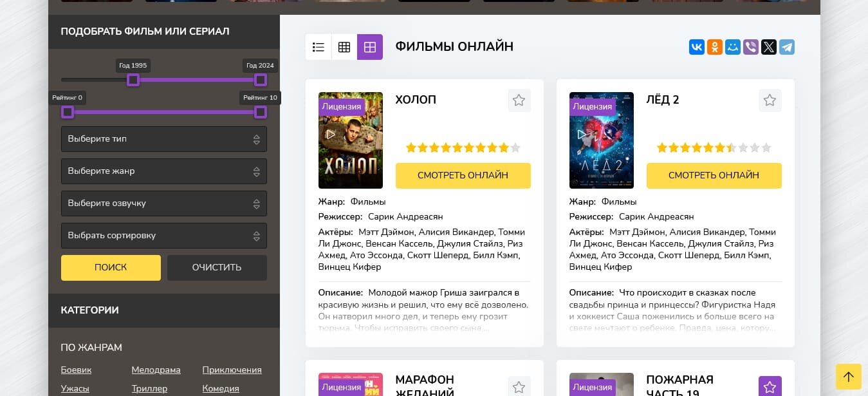This screenshot has height=396, width=868.
Task: Share page on X (Twitter)
Action: [769, 47]
